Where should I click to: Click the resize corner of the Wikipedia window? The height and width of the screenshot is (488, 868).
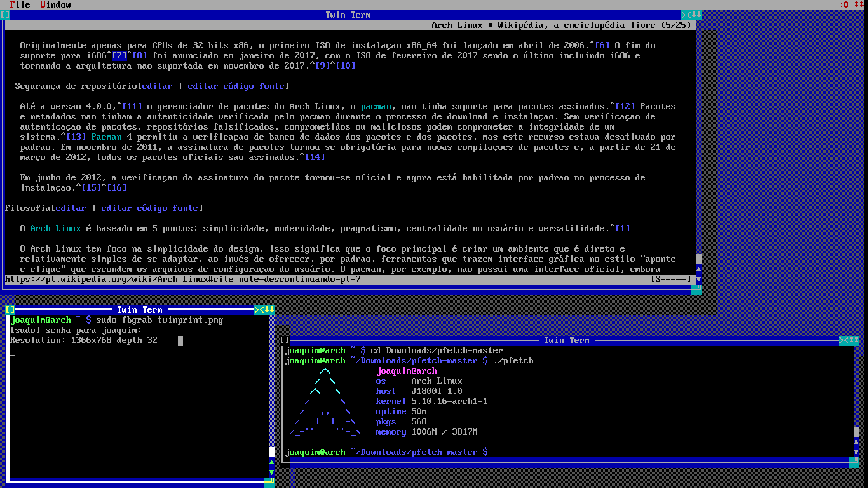[696, 289]
